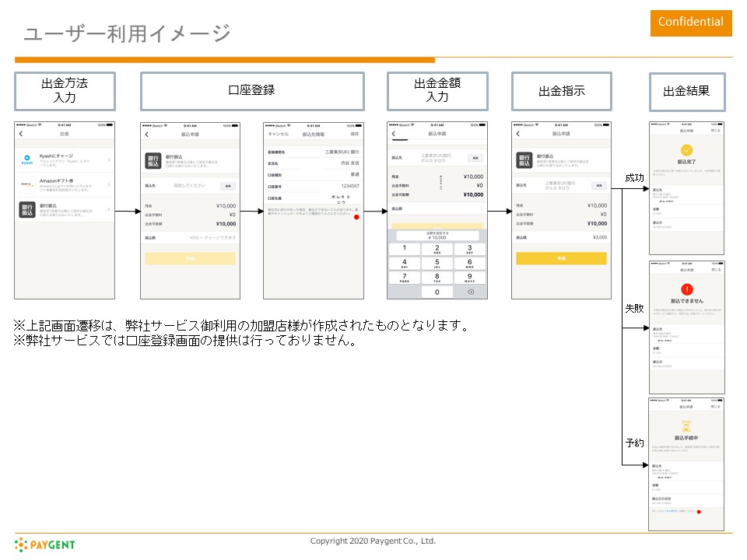Open the Kyashにチャージ row chevron
The width and height of the screenshot is (747, 560).
108,161
